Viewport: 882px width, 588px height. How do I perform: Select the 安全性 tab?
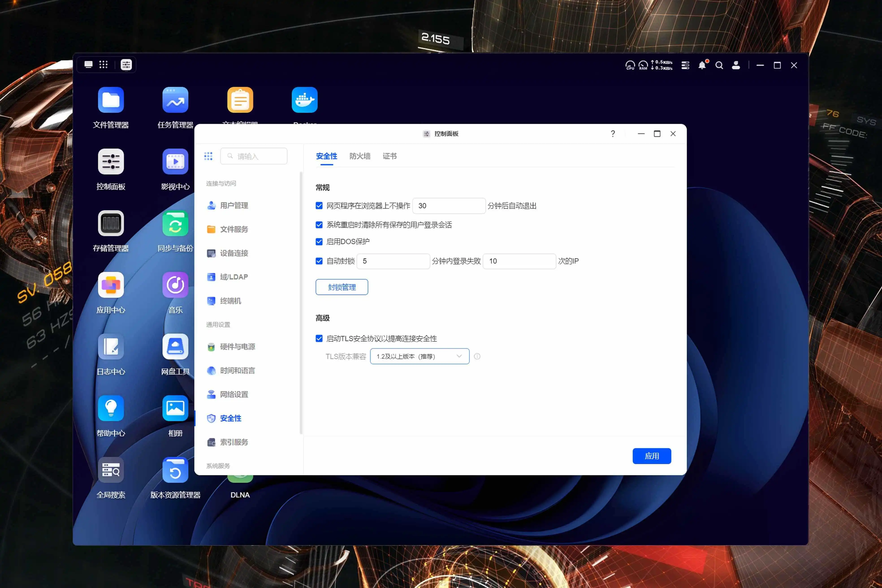[326, 156]
